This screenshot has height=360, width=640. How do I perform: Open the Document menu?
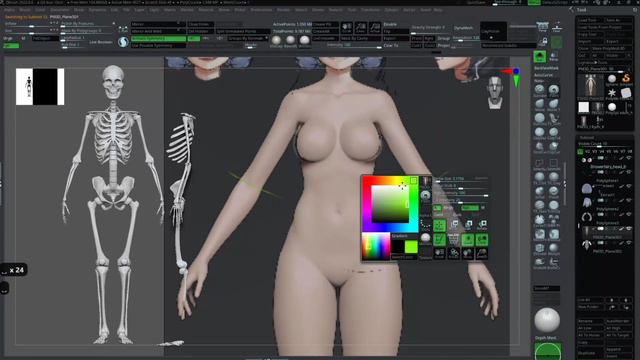[60, 10]
